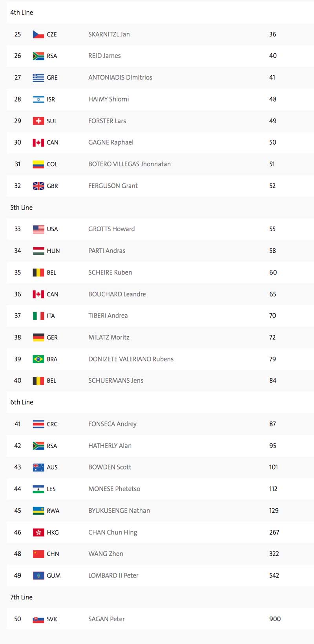Viewport: 314px width, 644px height.
Task: Select rider name SKARNITZL Jan
Action: [109, 34]
